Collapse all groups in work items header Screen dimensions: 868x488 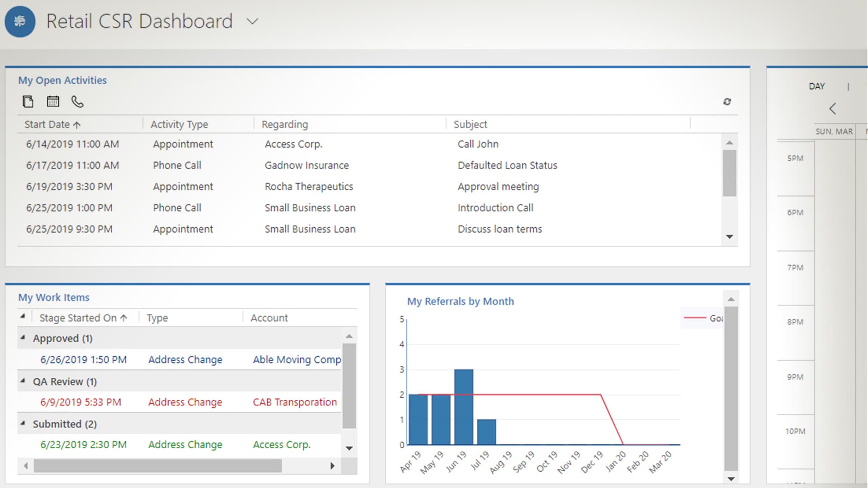coord(23,316)
